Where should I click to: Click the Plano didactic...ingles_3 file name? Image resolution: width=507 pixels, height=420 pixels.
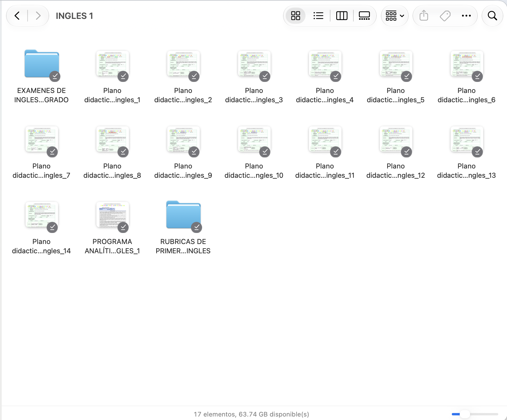tap(254, 95)
